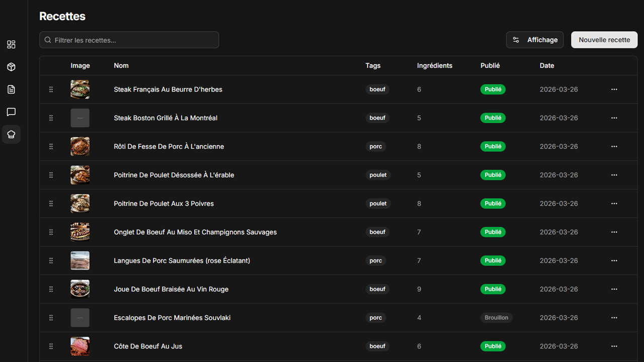Click poulet tag on Poitrine Désossée À L'érable row
The width and height of the screenshot is (644, 362).
tap(378, 175)
